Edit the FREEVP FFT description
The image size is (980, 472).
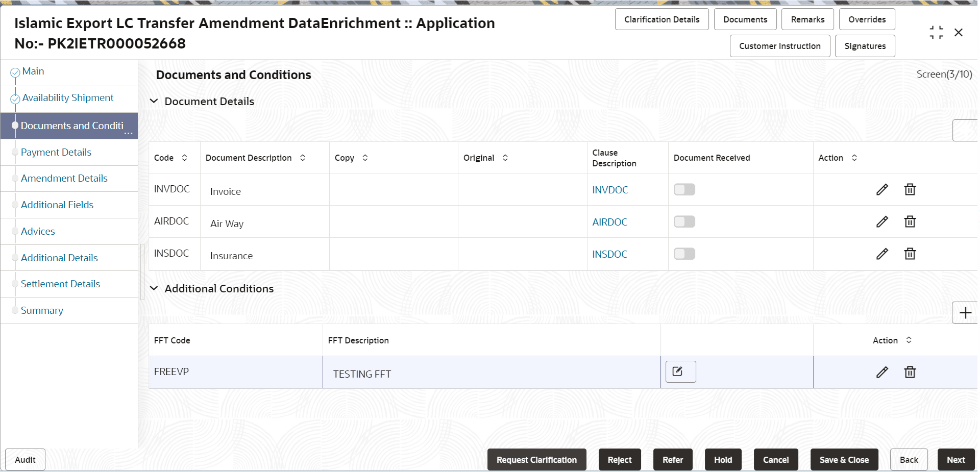[883, 372]
